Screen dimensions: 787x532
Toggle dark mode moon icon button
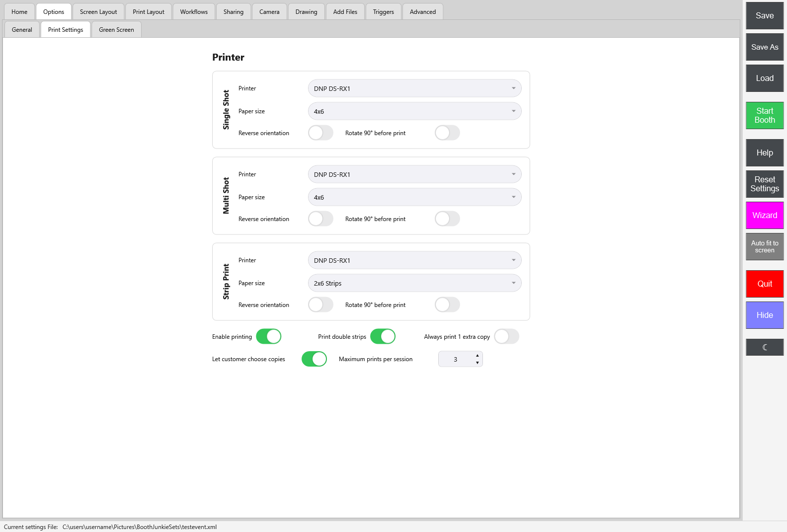coord(765,347)
